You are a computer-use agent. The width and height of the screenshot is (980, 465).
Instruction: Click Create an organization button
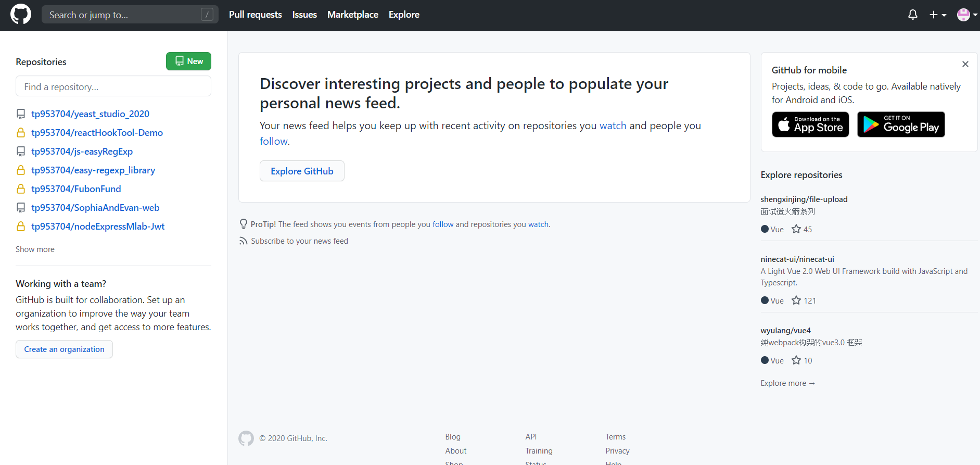point(64,349)
